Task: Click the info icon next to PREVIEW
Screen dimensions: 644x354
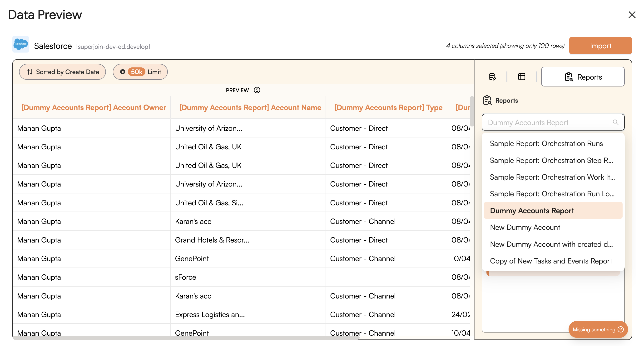Action: click(x=257, y=90)
